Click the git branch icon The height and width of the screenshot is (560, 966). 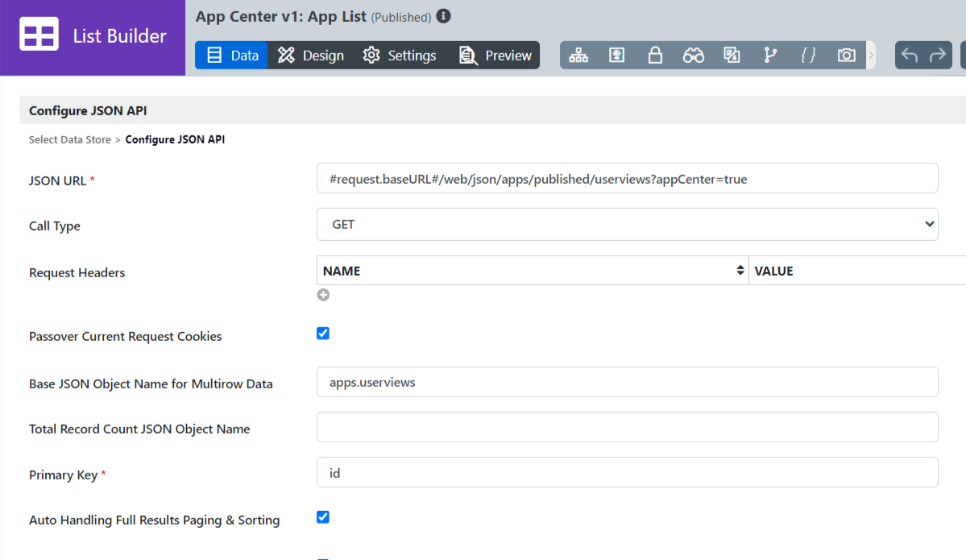pyautogui.click(x=770, y=56)
